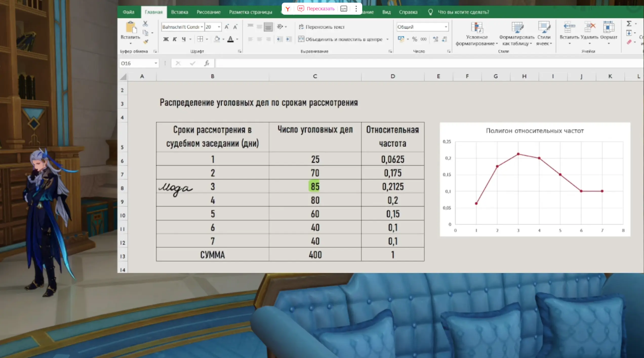Viewport: 644px width, 358px height.
Task: Click the Percent style icon
Action: coord(414,39)
